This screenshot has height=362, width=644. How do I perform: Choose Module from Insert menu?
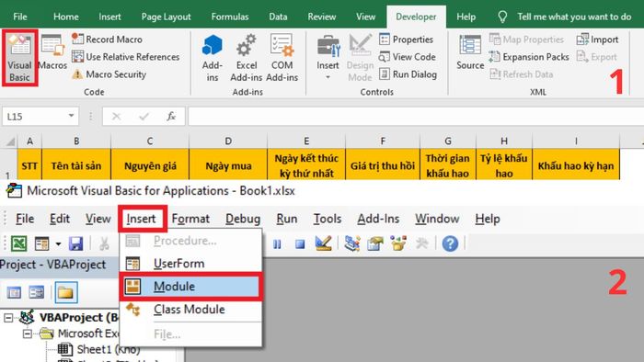(190, 286)
